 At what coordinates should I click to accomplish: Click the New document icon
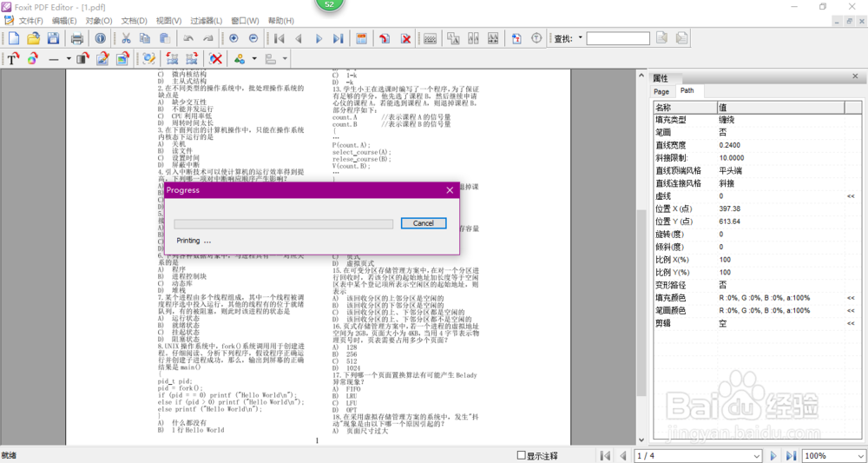point(13,38)
